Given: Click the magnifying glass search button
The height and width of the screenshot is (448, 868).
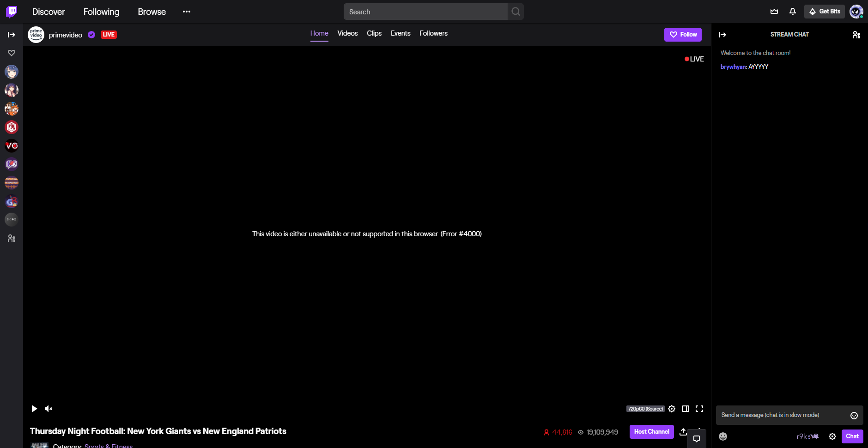Looking at the screenshot, I should click(516, 12).
